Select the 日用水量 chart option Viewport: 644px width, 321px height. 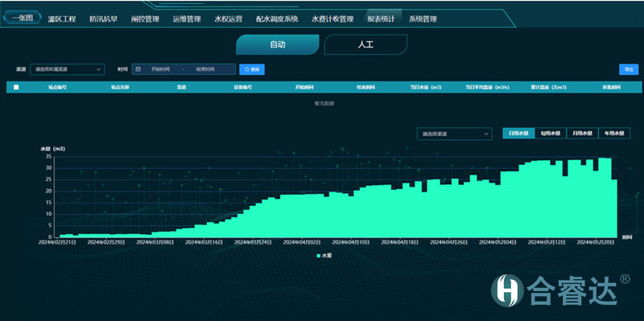pyautogui.click(x=518, y=133)
